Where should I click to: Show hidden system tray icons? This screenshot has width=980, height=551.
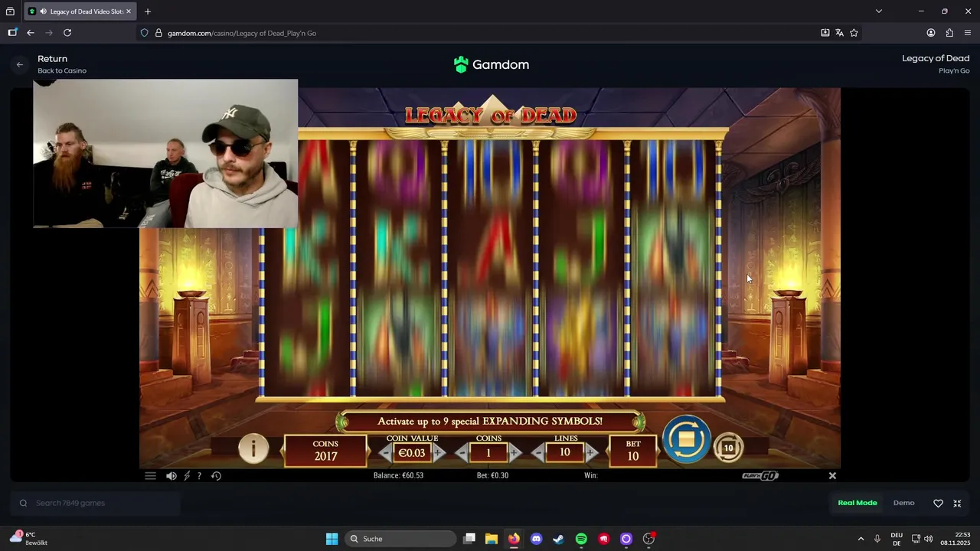coord(861,539)
